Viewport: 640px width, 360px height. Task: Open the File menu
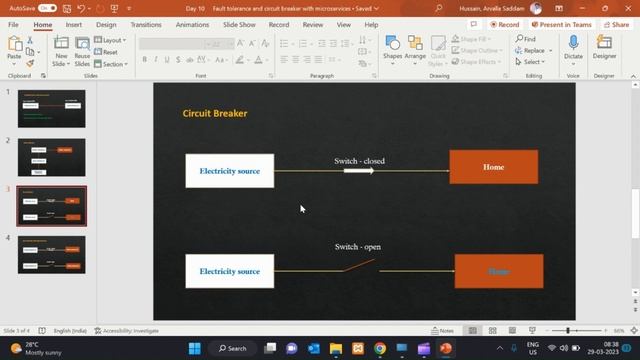point(13,25)
